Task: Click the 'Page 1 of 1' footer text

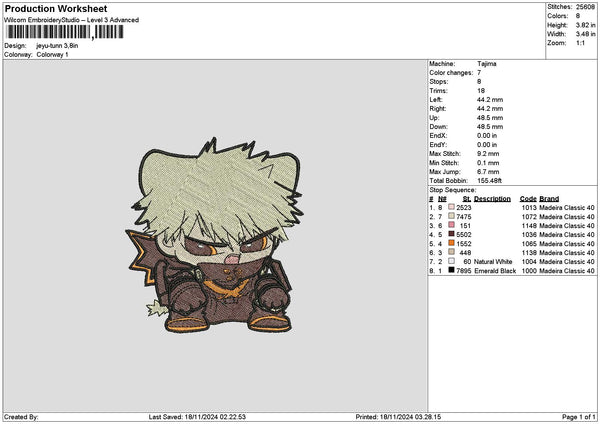Action: click(579, 417)
